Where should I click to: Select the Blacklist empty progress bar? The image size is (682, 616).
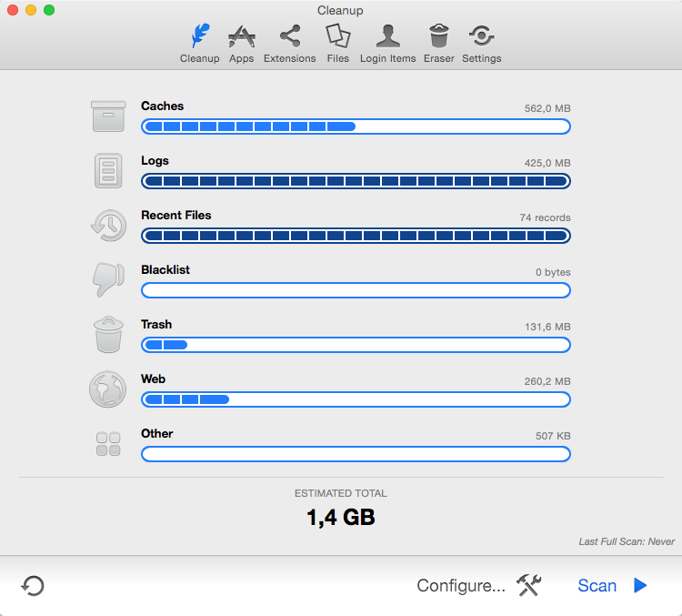pos(356,290)
